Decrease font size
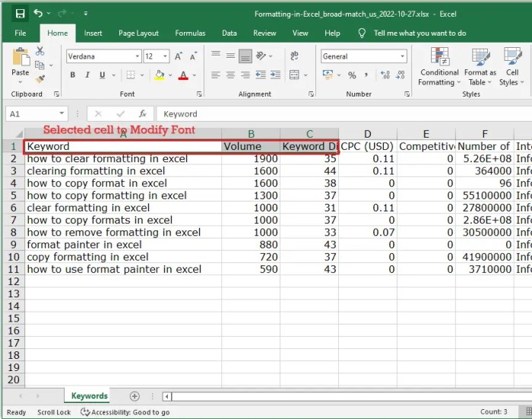Viewport: 532px width, 419px height. pos(193,56)
